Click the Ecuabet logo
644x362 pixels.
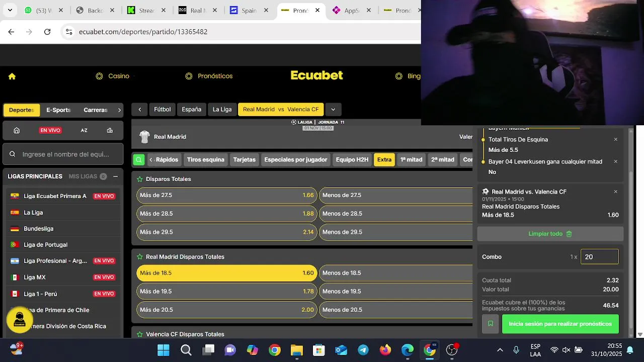317,75
